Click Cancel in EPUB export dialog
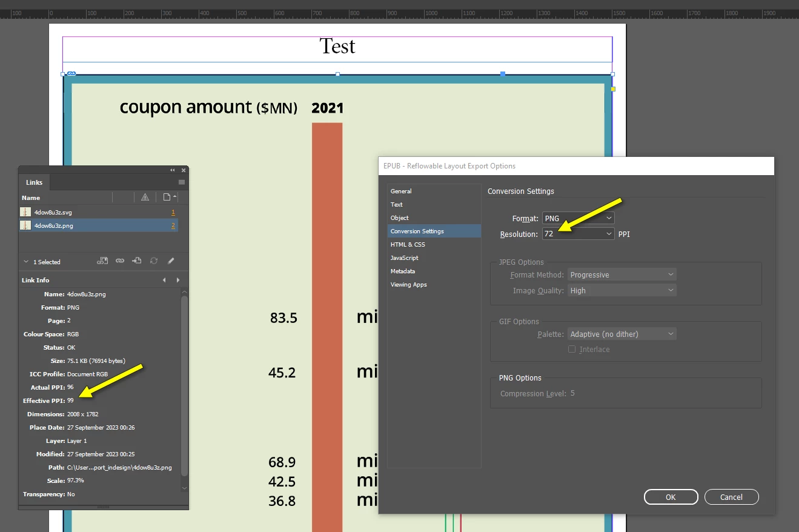 [731, 497]
